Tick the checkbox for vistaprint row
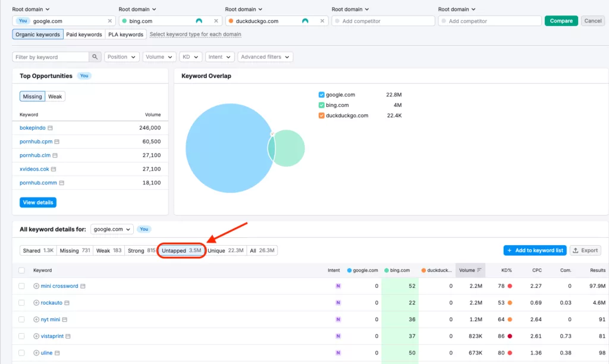 point(21,336)
